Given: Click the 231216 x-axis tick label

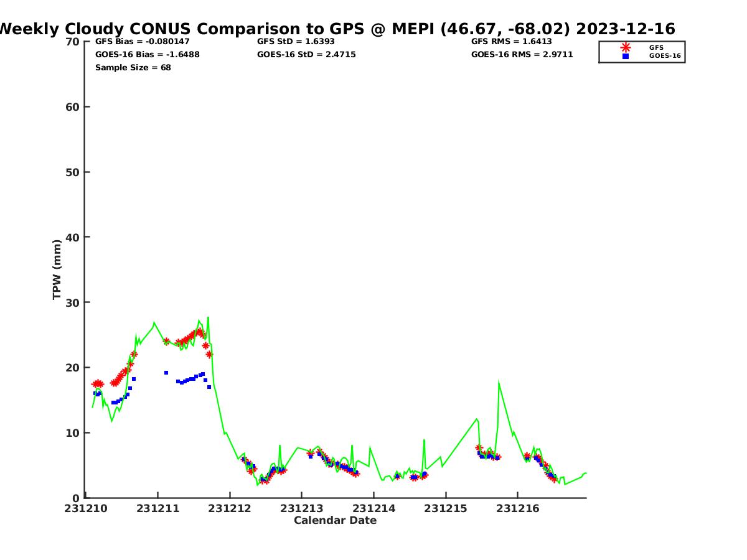Looking at the screenshot, I should coord(518,509).
